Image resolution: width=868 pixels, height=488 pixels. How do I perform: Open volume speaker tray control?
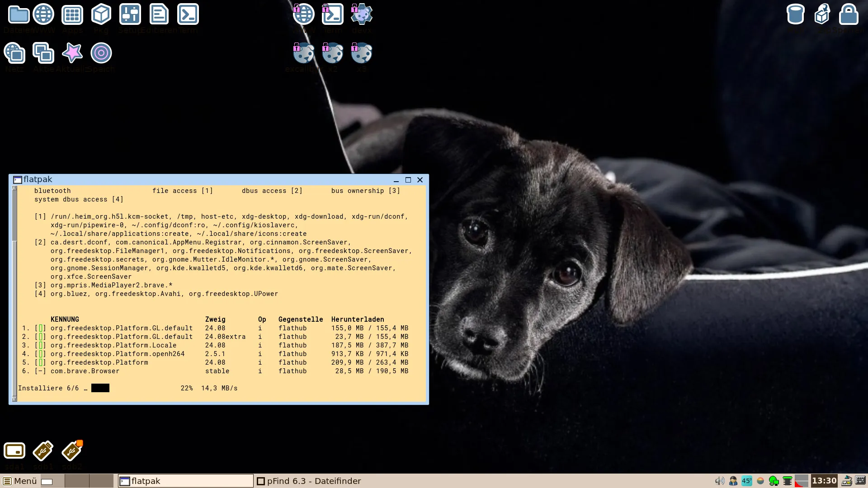pos(719,481)
